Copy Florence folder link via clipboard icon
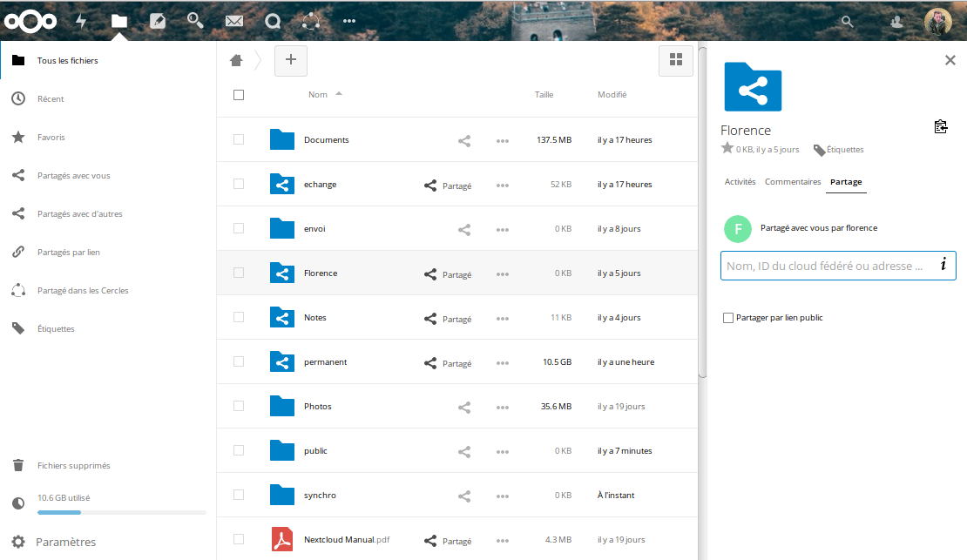The image size is (967, 560). [x=940, y=127]
